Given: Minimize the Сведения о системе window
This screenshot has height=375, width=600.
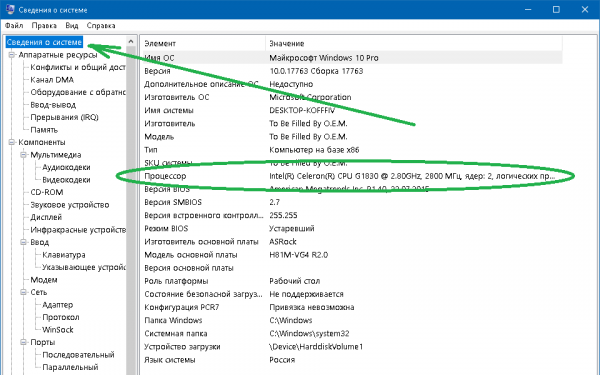Looking at the screenshot, I should click(528, 9).
